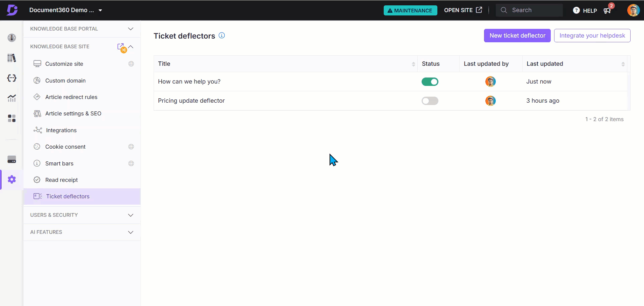644x306 pixels.
Task: Open Integrations menu item
Action: (x=82, y=130)
